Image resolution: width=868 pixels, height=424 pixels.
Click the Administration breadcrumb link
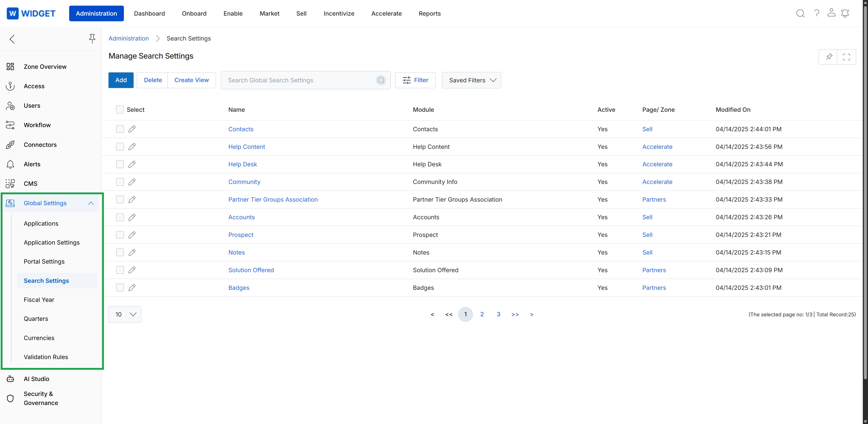point(129,38)
